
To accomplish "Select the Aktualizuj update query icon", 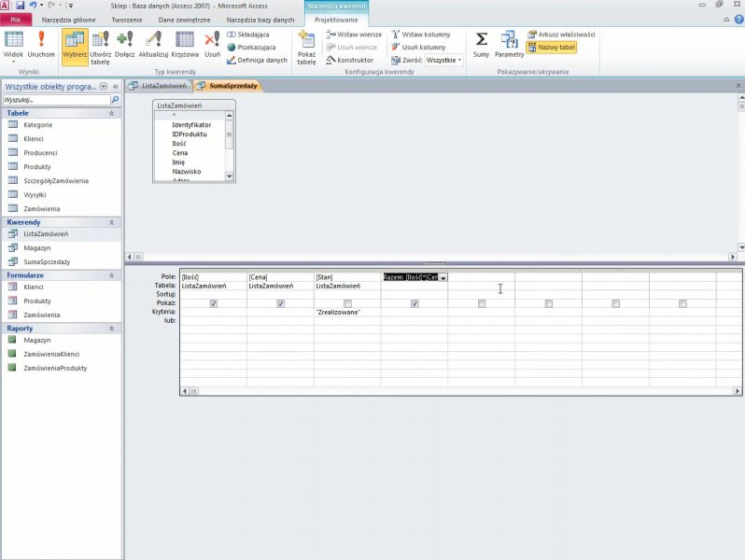I will tap(153, 43).
